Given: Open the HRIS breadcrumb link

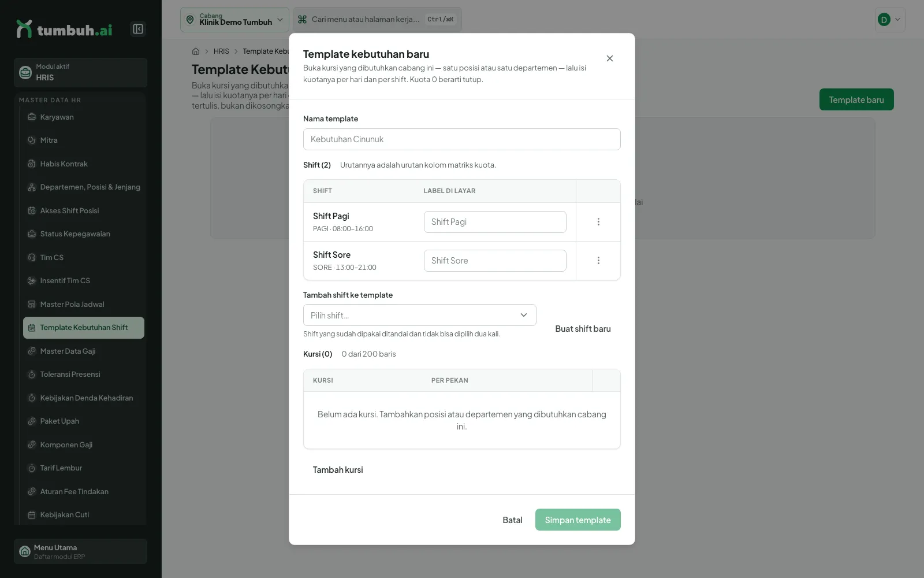Looking at the screenshot, I should tap(221, 51).
